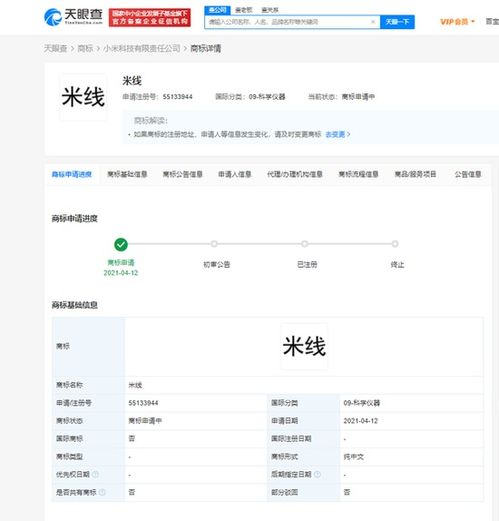Click the help icon beside 优先权日期
499x521 pixels.
click(95, 474)
